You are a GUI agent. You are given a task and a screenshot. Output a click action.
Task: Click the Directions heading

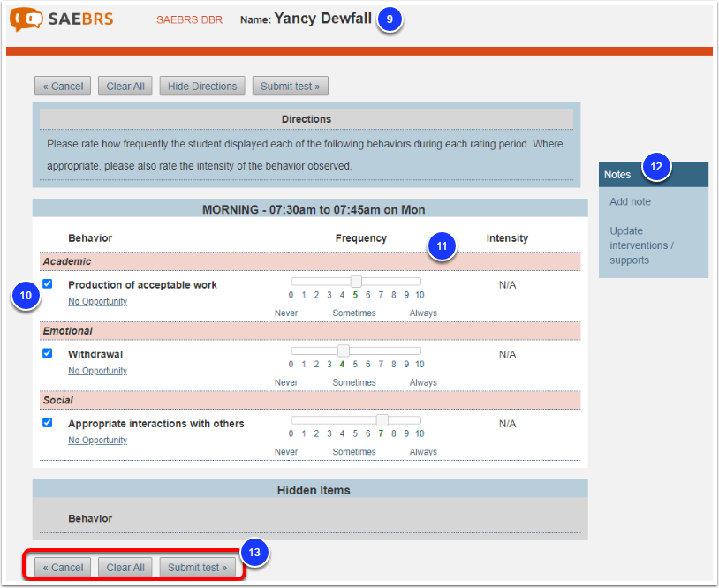[307, 119]
